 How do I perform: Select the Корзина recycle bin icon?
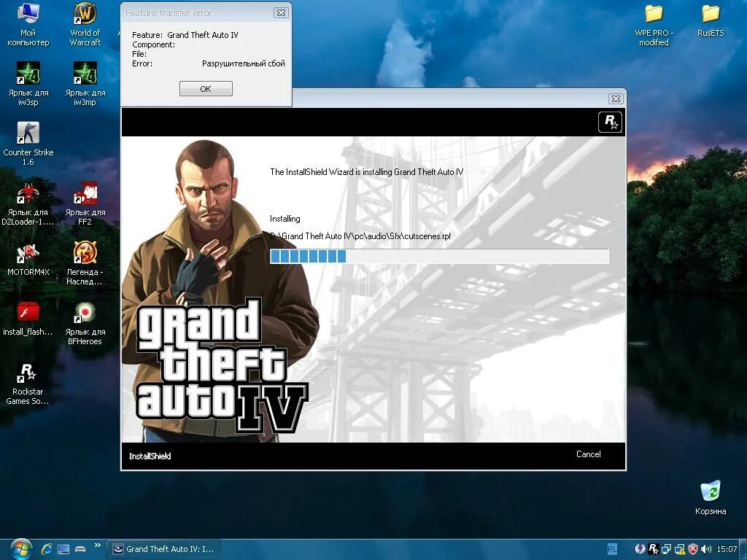click(711, 498)
